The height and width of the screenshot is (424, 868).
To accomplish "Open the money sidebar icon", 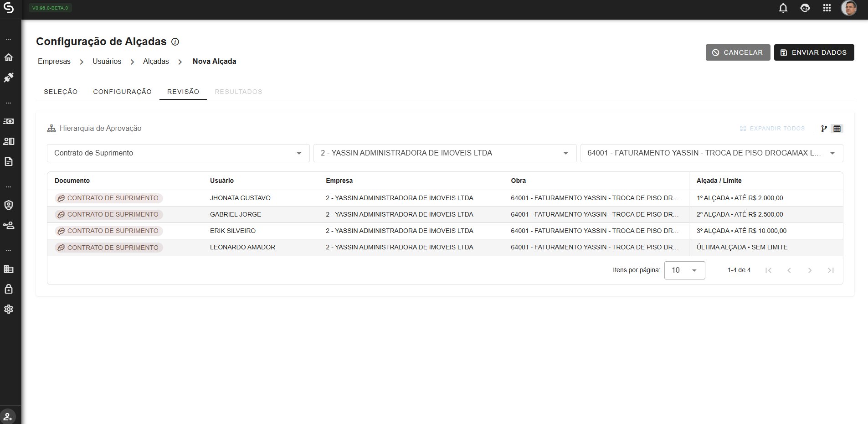I will pos(9,121).
